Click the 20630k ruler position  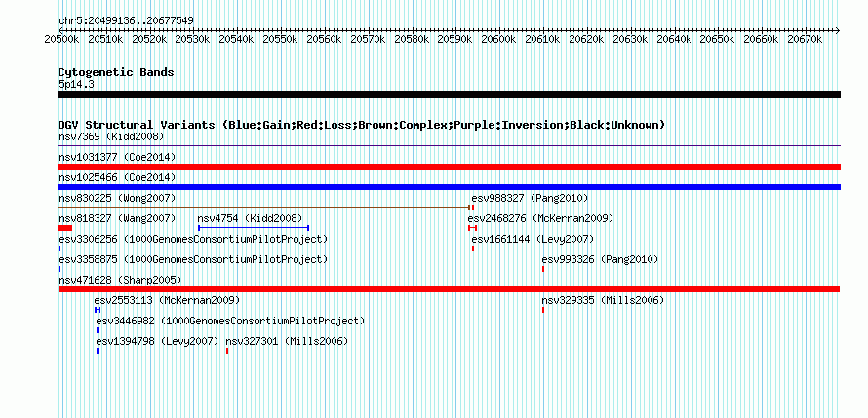coord(630,39)
